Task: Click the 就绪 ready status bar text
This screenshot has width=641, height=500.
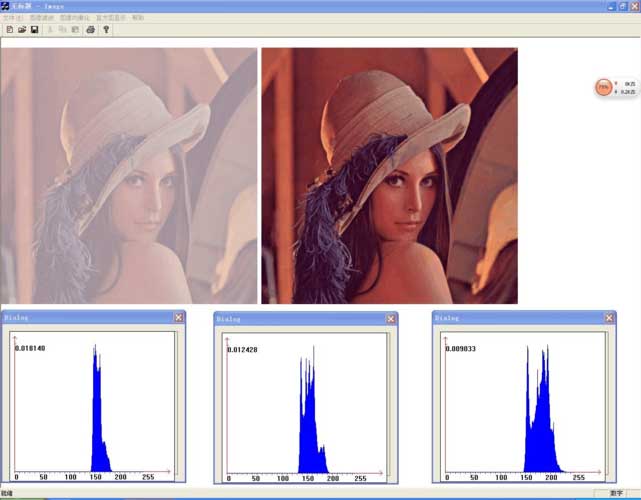Action: click(x=7, y=493)
